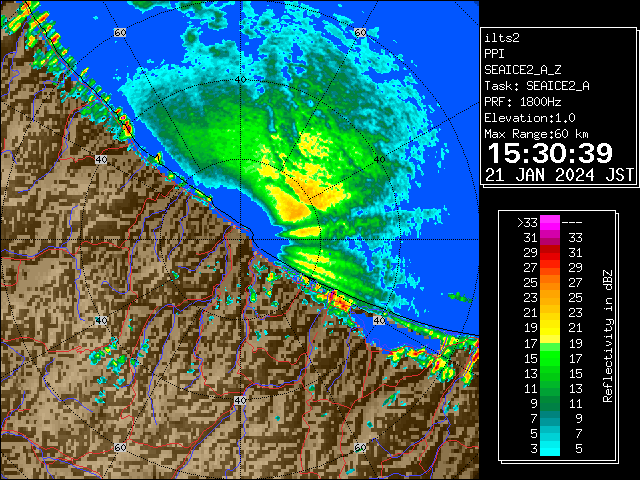This screenshot has width=640, height=480.
Task: Click the dark green swatch between 9 and 11
Action: point(550,403)
